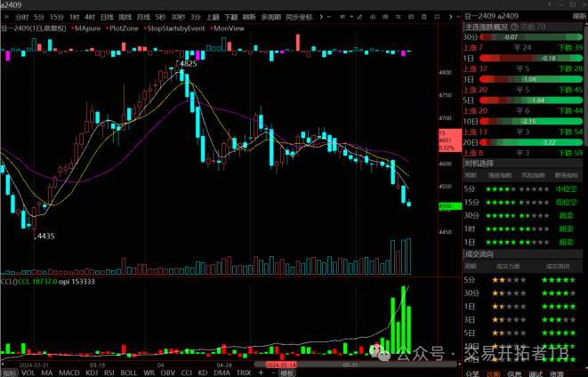The height and width of the screenshot is (377, 588).
Task: Click the fullscreen expand icon in toolbar
Action: [x=437, y=17]
